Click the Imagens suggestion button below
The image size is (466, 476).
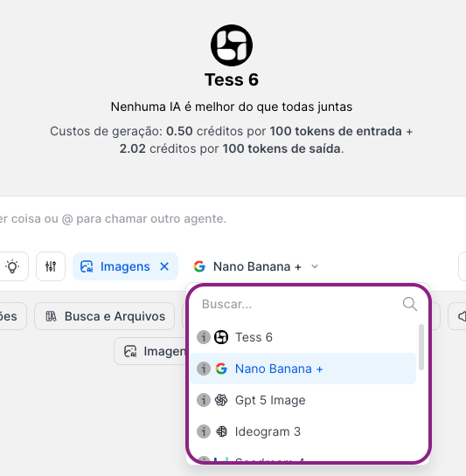[x=150, y=351]
